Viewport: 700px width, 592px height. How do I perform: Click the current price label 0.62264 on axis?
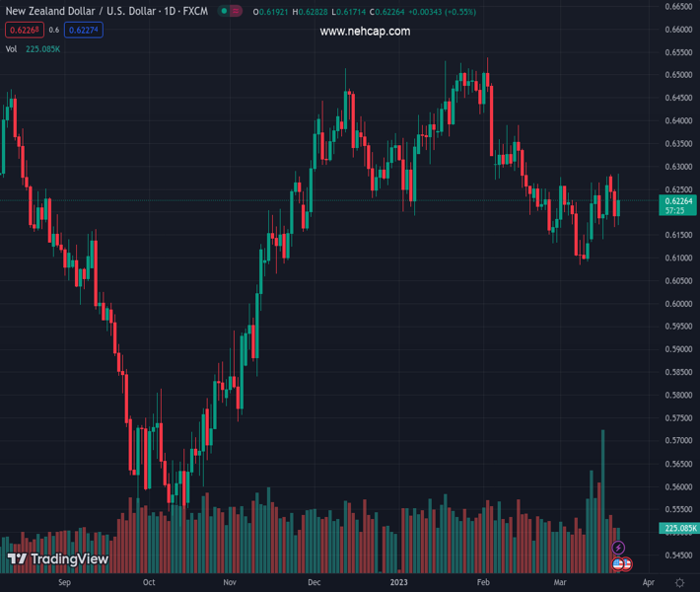coord(679,201)
